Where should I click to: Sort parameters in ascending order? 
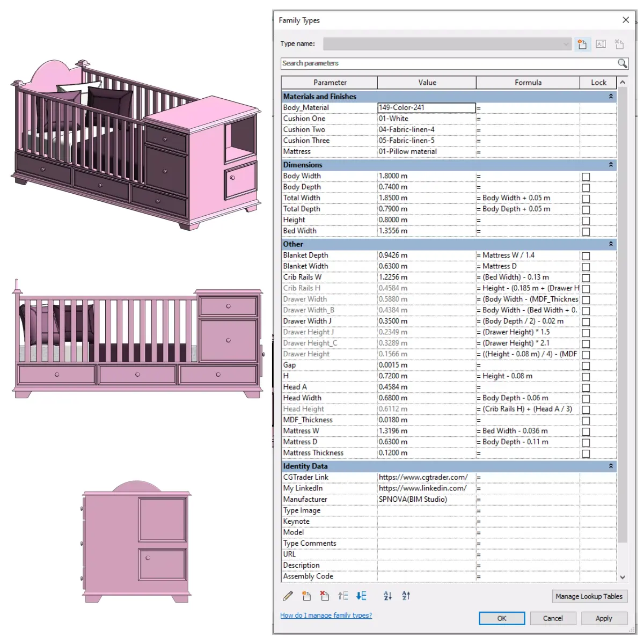[x=387, y=596]
